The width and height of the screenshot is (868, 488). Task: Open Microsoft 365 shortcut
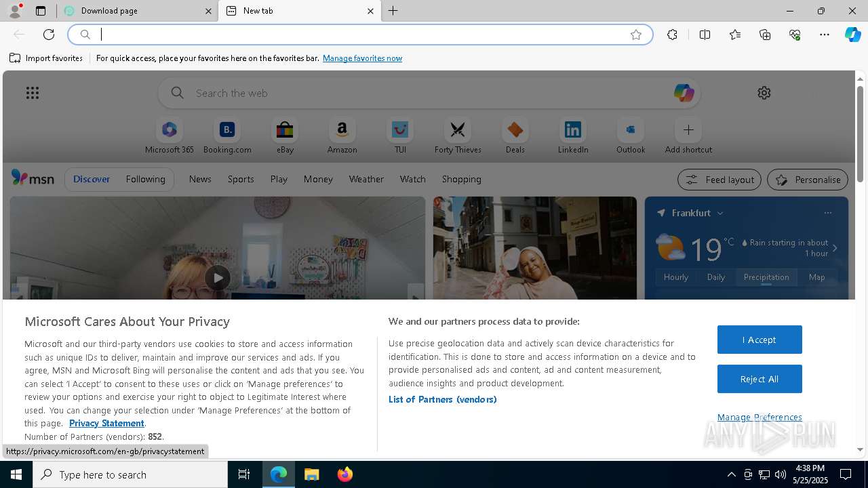pyautogui.click(x=170, y=137)
